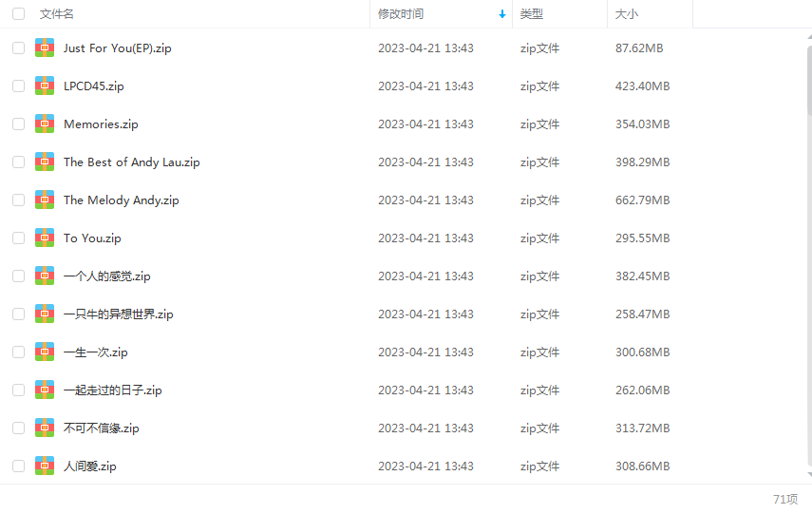Open file 人间爱.zip
This screenshot has height=514, width=812.
[x=90, y=466]
